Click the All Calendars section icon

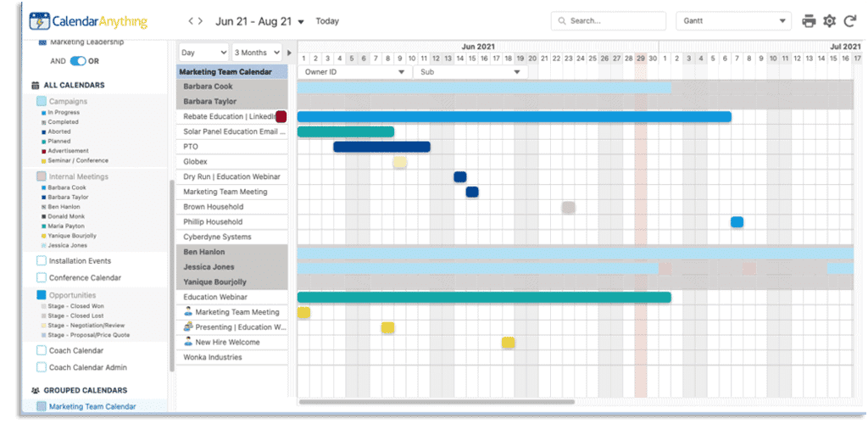pos(35,86)
